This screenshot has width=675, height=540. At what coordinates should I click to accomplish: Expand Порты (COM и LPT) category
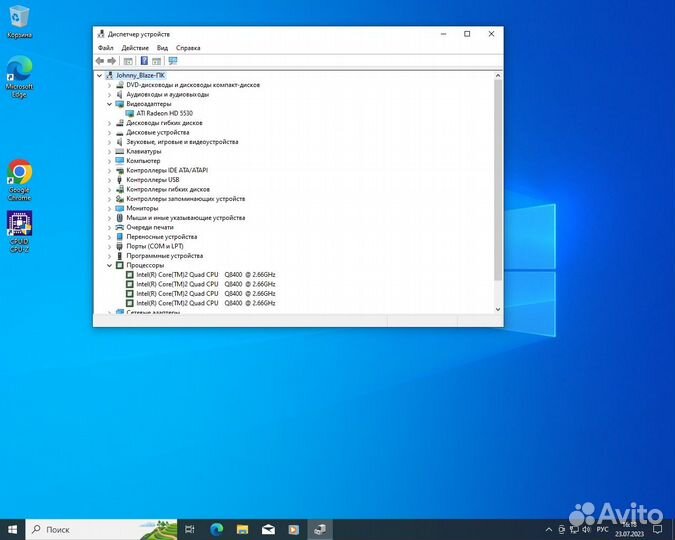click(x=109, y=246)
